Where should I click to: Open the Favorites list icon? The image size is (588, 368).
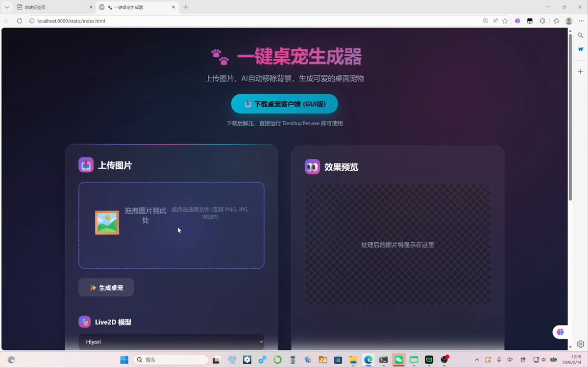pos(556,21)
